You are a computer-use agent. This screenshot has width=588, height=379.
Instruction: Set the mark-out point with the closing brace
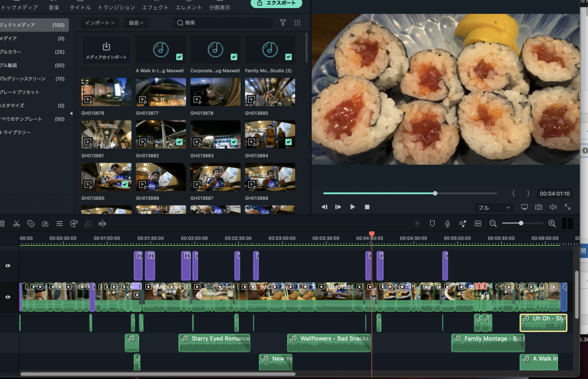point(528,193)
